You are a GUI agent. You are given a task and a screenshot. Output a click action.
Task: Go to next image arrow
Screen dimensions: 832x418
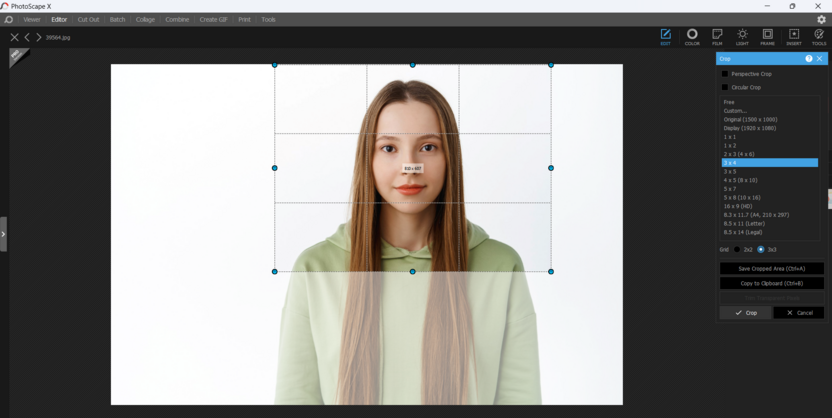pos(38,37)
